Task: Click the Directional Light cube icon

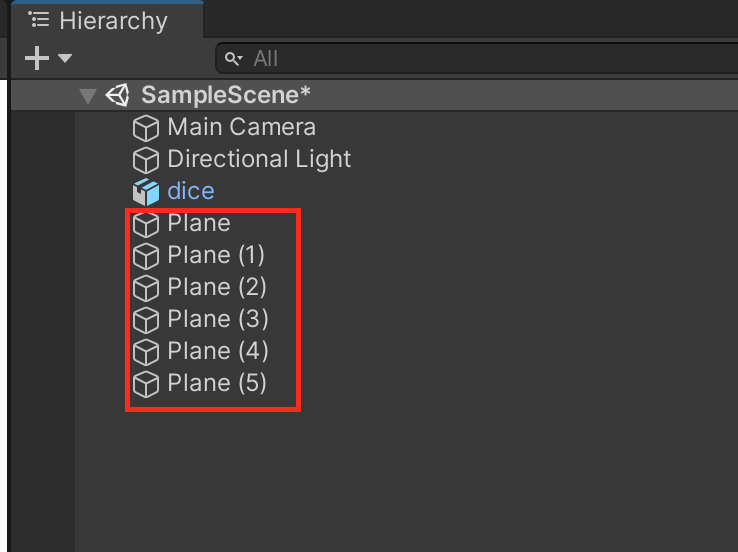Action: click(x=147, y=160)
